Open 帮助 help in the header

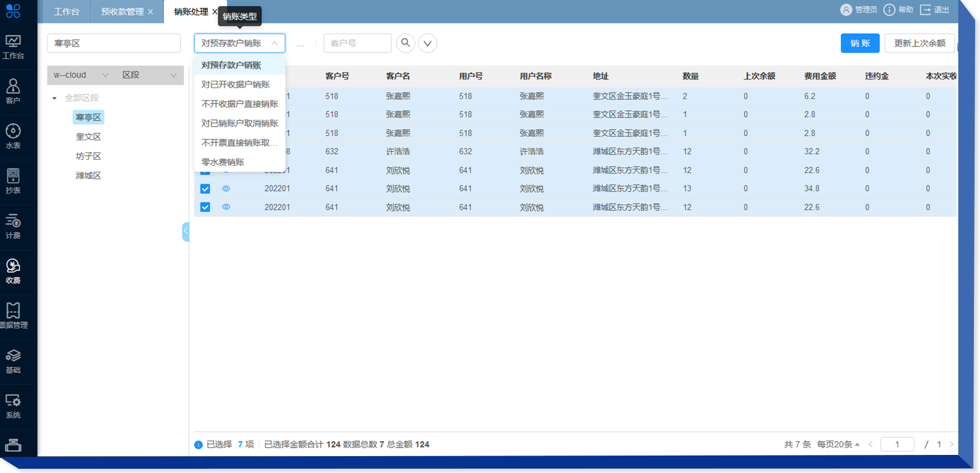[899, 10]
